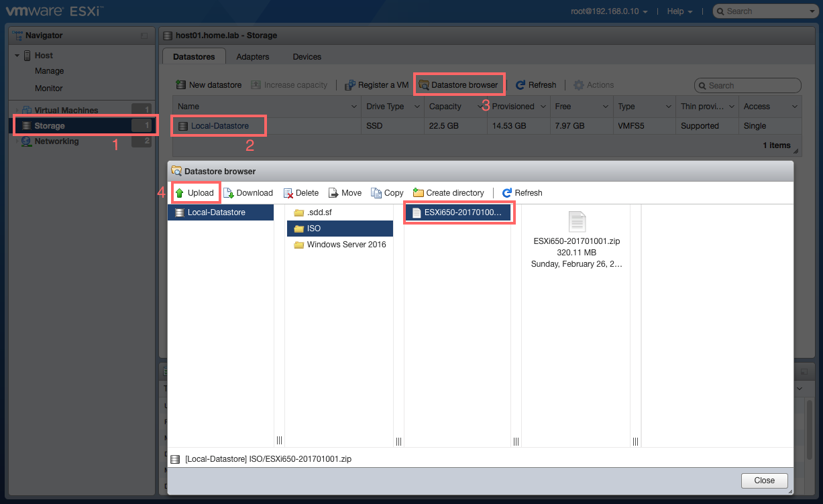
Task: Switch to the Adapters tab
Action: (x=252, y=56)
